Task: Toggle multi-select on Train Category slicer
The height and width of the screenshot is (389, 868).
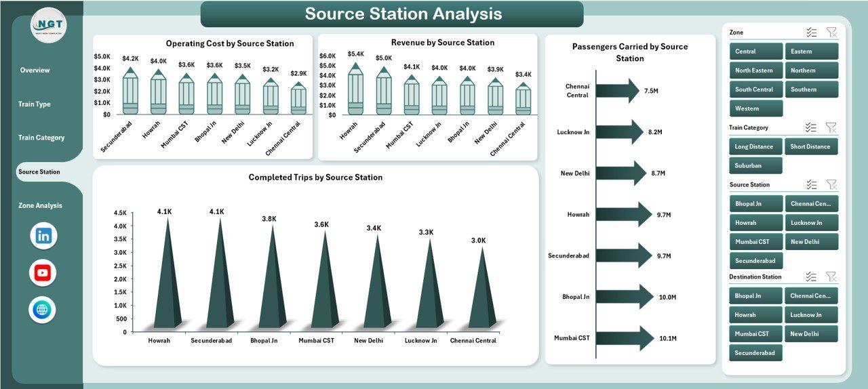Action: (811, 127)
